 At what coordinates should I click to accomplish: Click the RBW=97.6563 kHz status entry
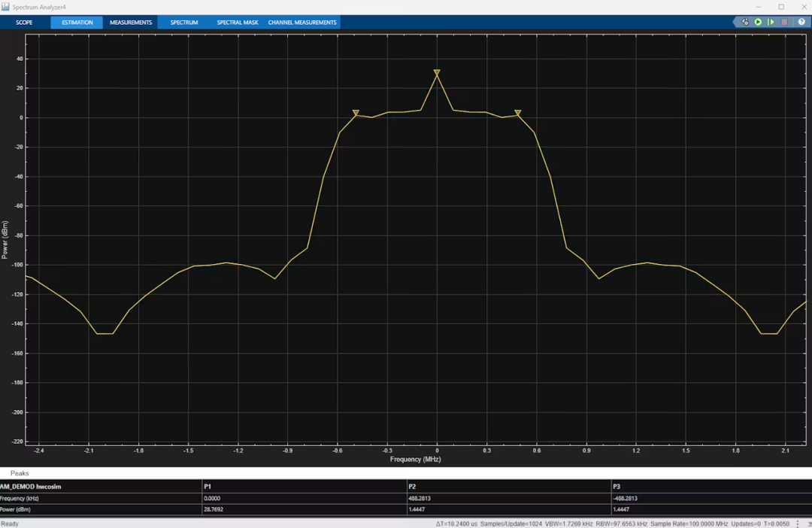(x=622, y=523)
